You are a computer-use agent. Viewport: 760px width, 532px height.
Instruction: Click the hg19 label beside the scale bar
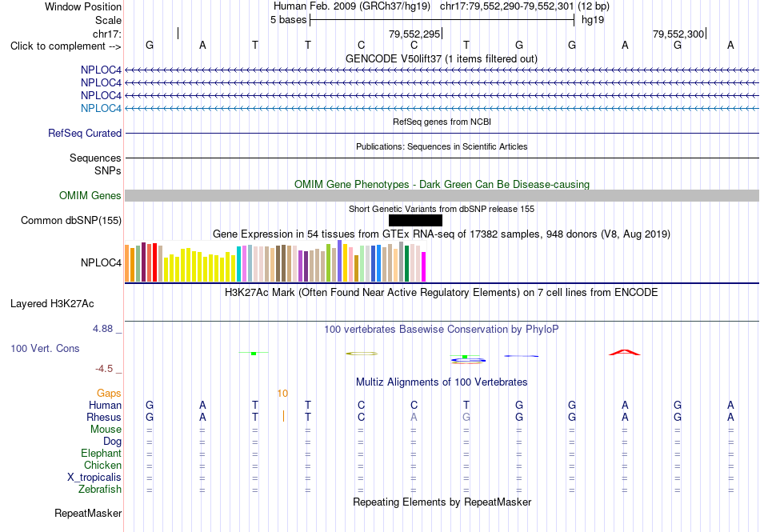coord(593,20)
